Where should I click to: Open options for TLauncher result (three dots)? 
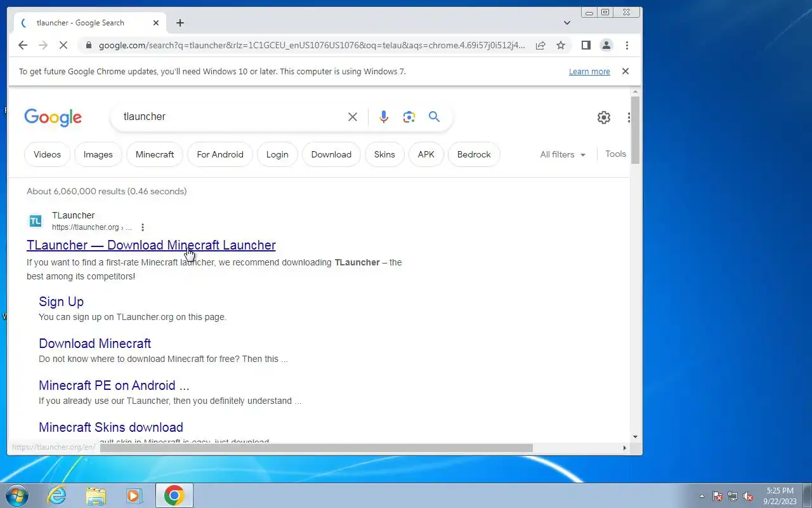(x=143, y=227)
